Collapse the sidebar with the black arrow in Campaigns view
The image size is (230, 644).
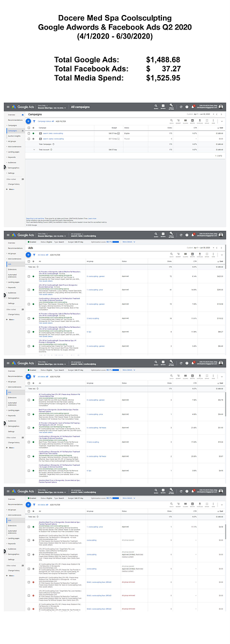click(x=4, y=167)
